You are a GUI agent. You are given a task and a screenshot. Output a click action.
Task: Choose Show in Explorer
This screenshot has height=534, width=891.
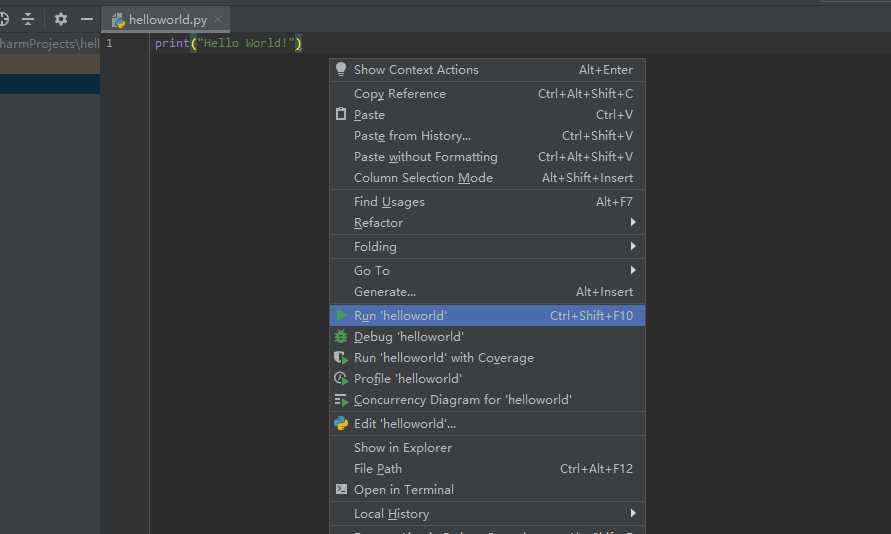[x=488, y=448]
